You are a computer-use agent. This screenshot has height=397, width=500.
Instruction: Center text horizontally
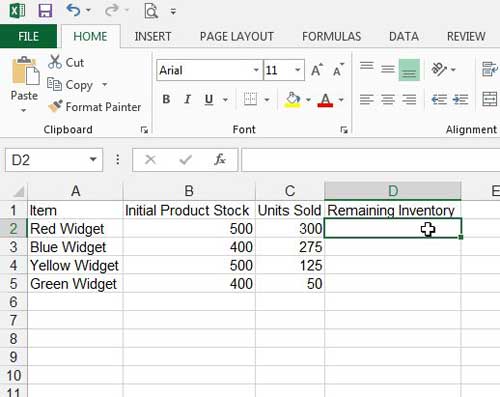coord(388,99)
